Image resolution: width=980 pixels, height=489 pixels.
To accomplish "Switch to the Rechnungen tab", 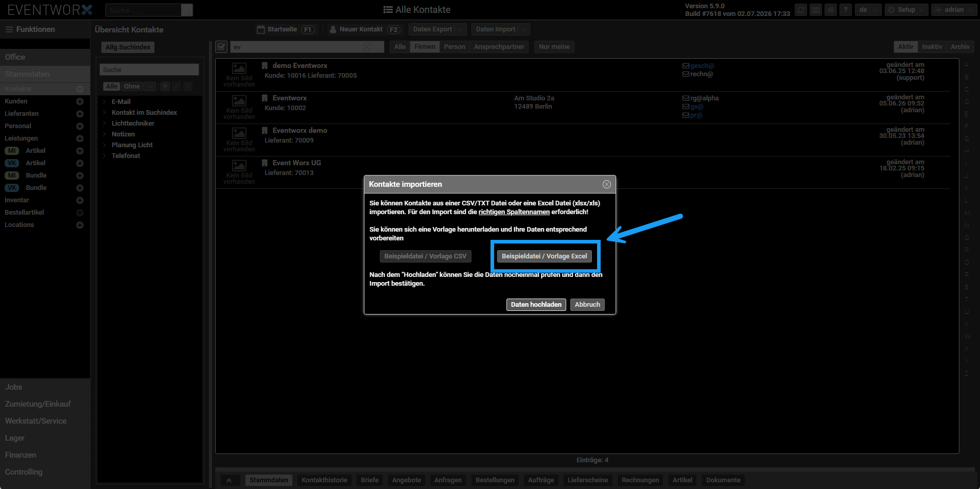I will [640, 480].
